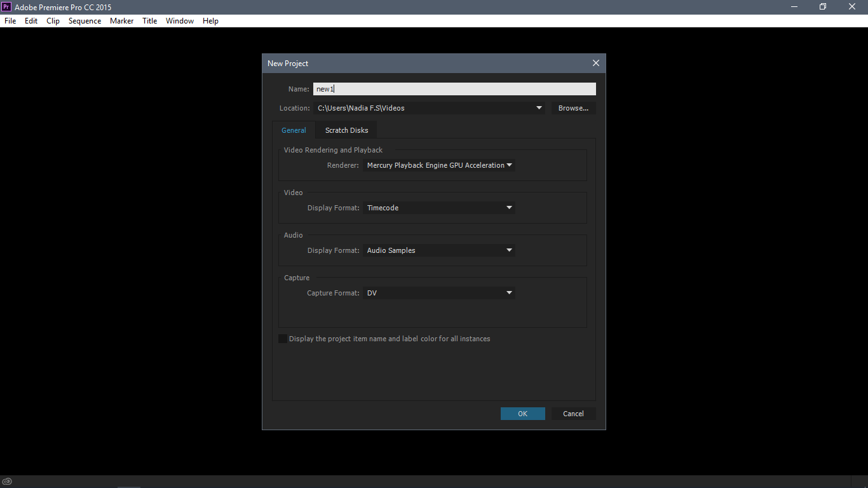Close the New Project dialog

595,63
